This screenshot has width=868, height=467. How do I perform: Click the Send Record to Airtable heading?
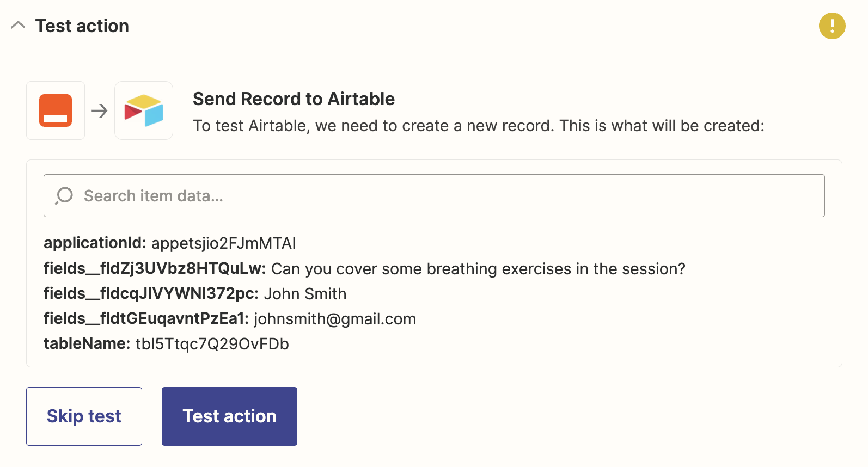(294, 99)
